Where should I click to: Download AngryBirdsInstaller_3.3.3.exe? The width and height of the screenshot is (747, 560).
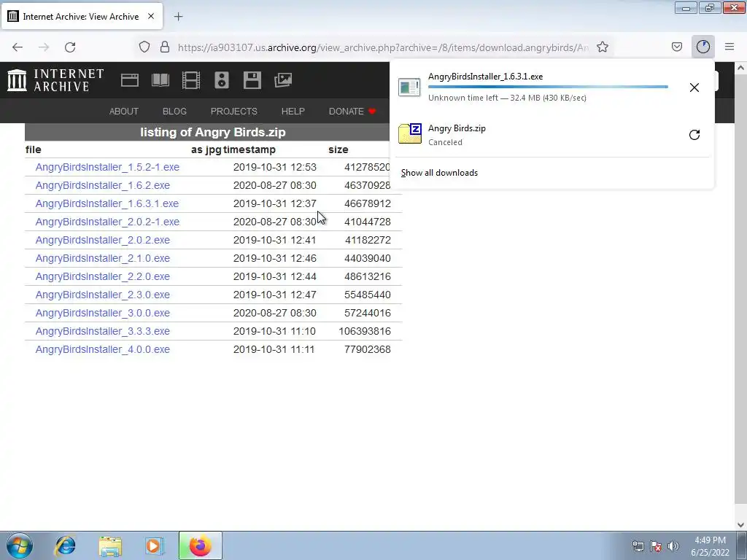(x=102, y=331)
